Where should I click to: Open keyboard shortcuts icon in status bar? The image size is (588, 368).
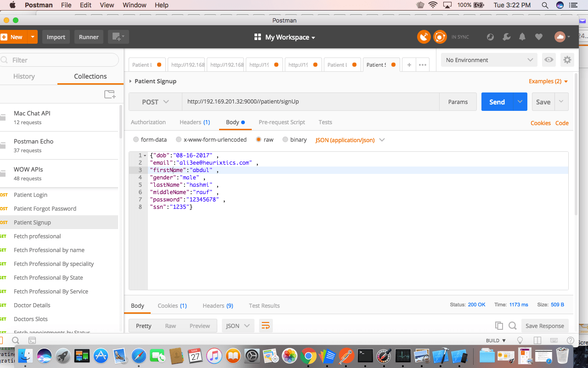(554, 340)
